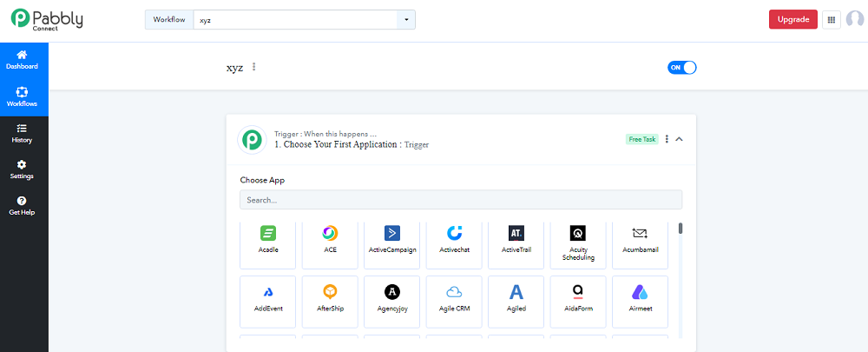868x352 pixels.
Task: Click the Pabbly trigger step logo
Action: (252, 140)
